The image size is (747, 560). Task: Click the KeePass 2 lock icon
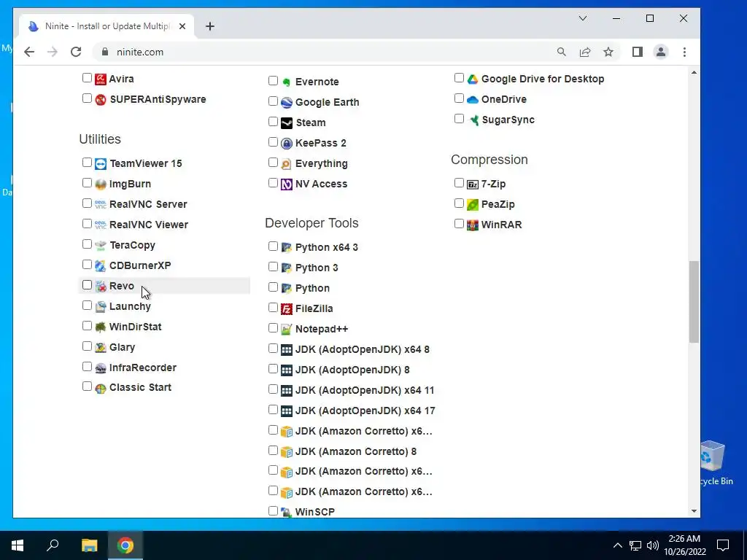tap(286, 144)
